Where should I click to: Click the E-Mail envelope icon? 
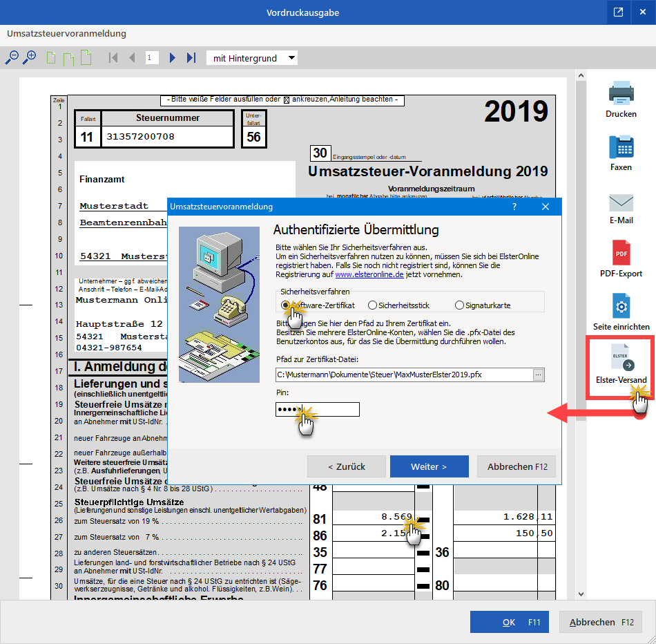click(x=621, y=202)
